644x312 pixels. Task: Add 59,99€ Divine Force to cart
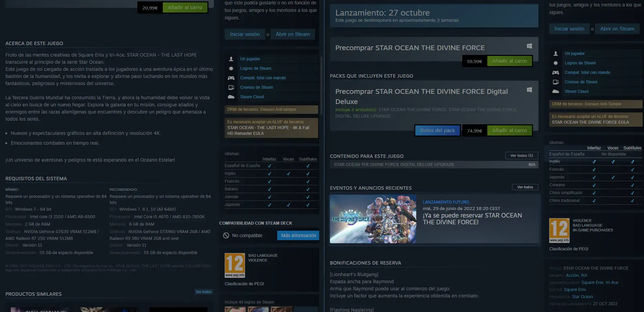[x=509, y=61]
